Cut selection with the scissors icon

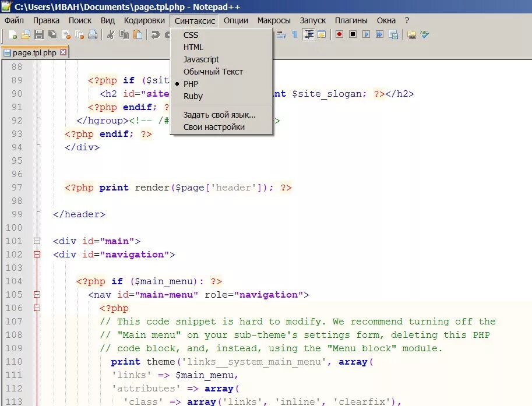point(111,34)
